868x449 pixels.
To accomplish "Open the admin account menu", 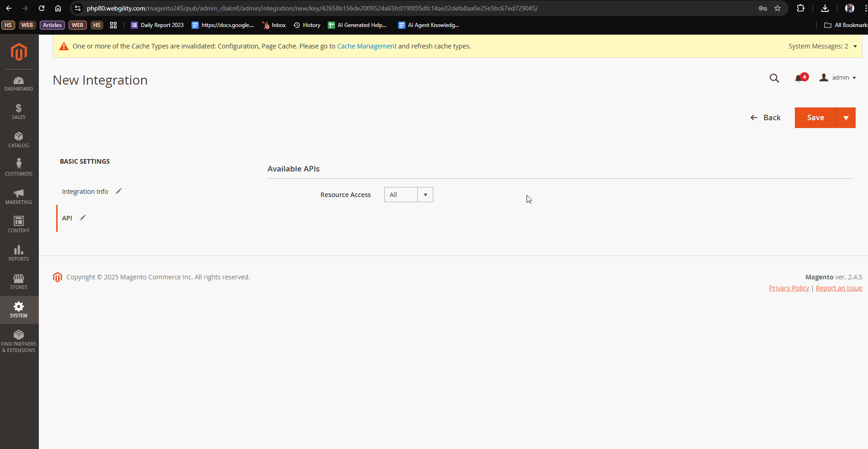I will click(838, 78).
